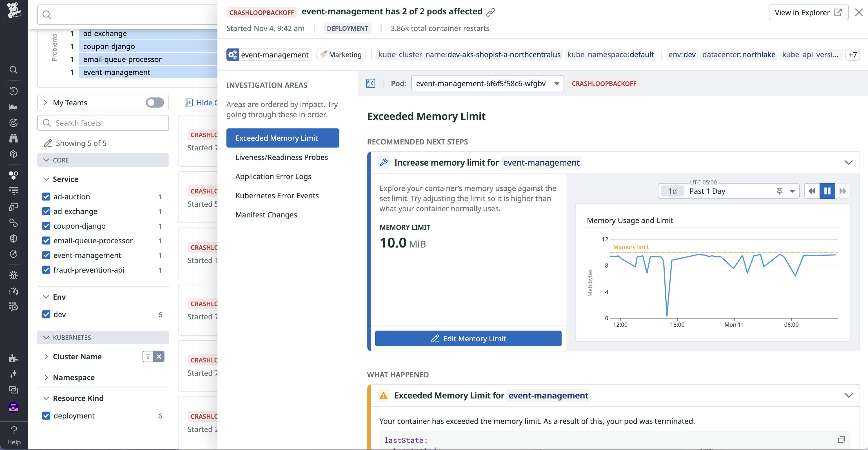Open the Log Explorer magnifier icon near sidebar bottom
Viewport: 868px width, 450px height.
click(x=14, y=307)
